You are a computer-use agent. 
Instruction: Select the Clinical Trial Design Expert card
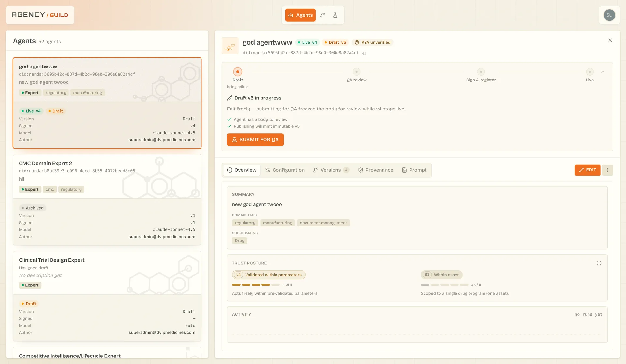point(107,296)
